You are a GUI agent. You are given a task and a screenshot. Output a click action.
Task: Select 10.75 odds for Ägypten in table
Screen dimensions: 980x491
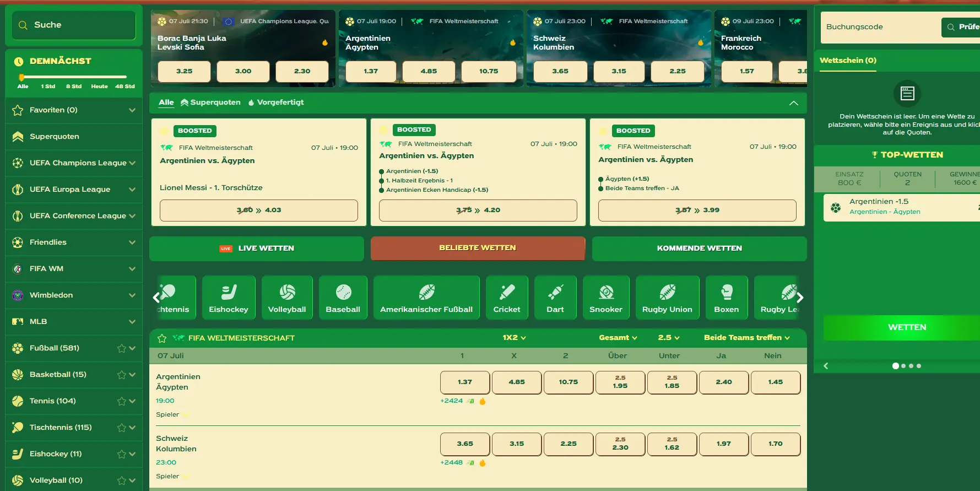click(568, 382)
